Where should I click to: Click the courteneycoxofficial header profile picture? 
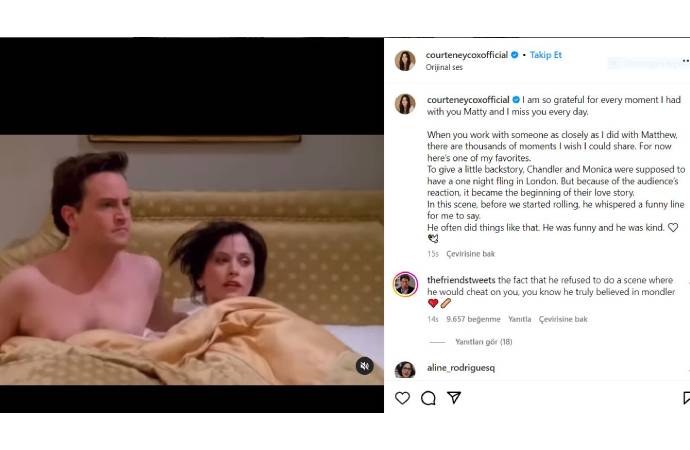[405, 61]
